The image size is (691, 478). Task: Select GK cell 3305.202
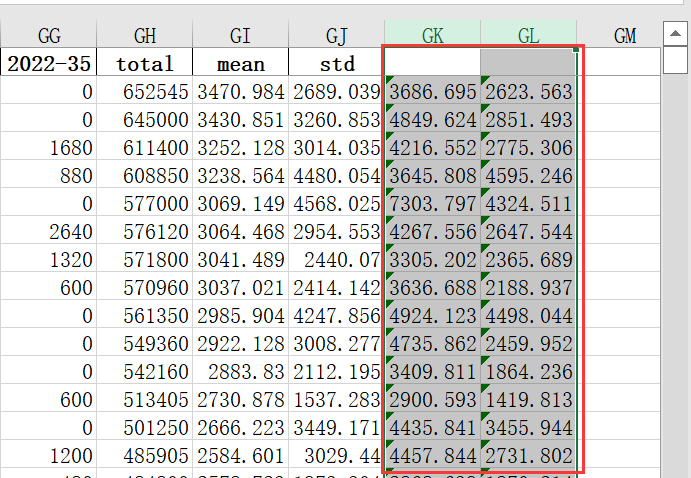point(433,258)
